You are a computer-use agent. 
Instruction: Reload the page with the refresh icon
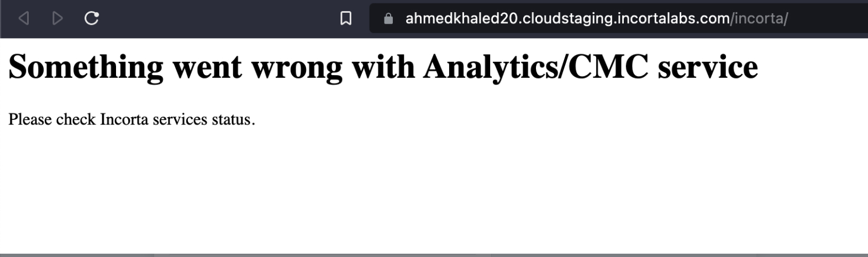point(92,18)
